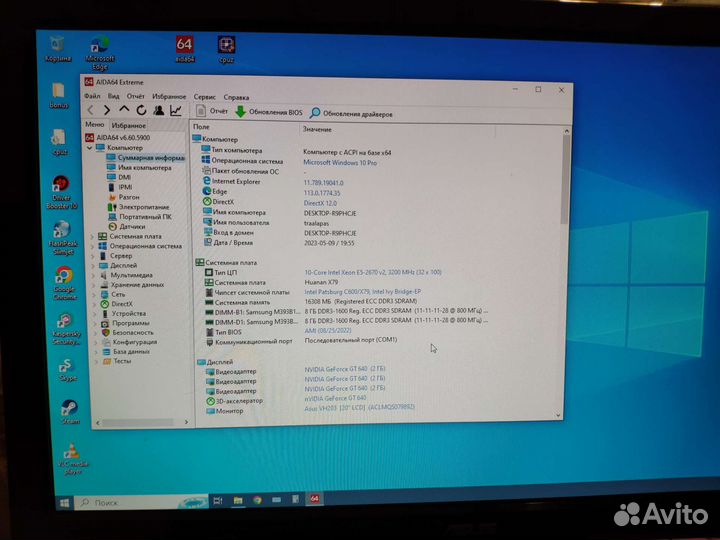
Task: Open the Сервис menu
Action: (x=204, y=97)
